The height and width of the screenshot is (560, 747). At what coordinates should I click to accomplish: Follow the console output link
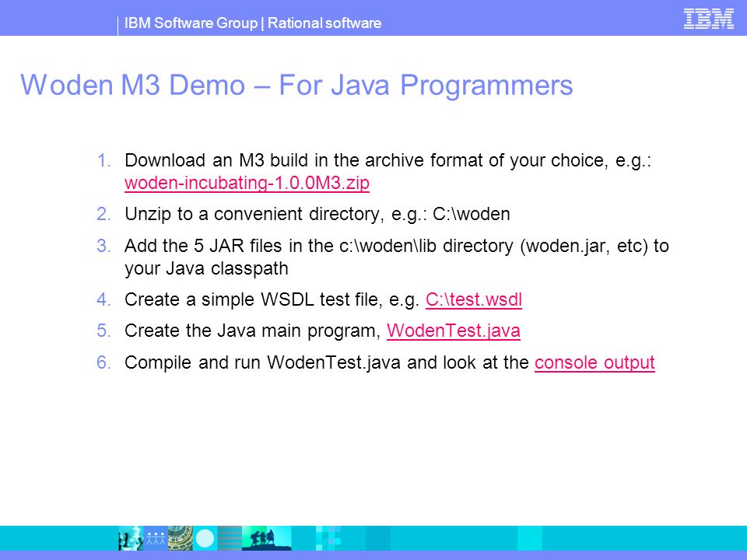click(x=594, y=362)
